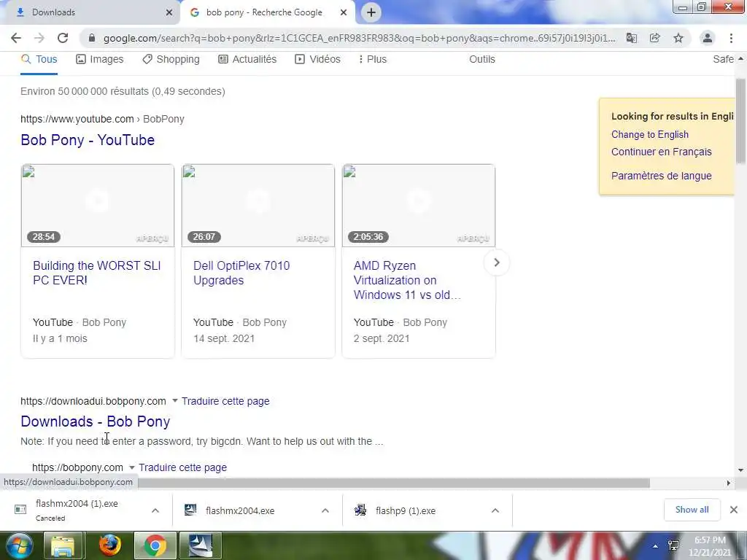The image size is (747, 560).
Task: Click the vertical scrollbar down arrow
Action: (x=741, y=470)
